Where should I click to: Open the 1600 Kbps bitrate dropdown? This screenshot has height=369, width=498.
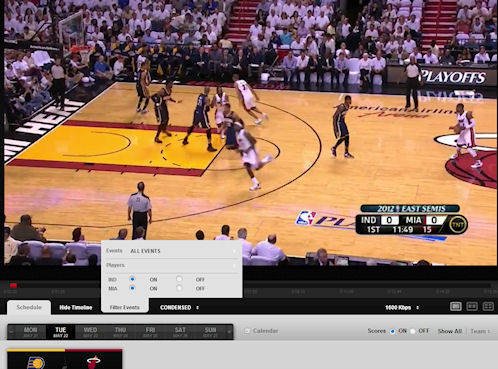tap(402, 307)
